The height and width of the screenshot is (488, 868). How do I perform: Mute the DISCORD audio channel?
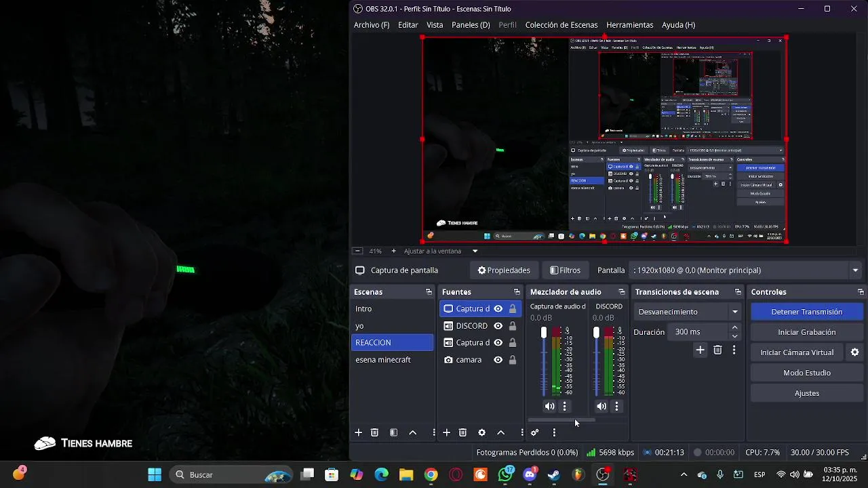(x=601, y=407)
